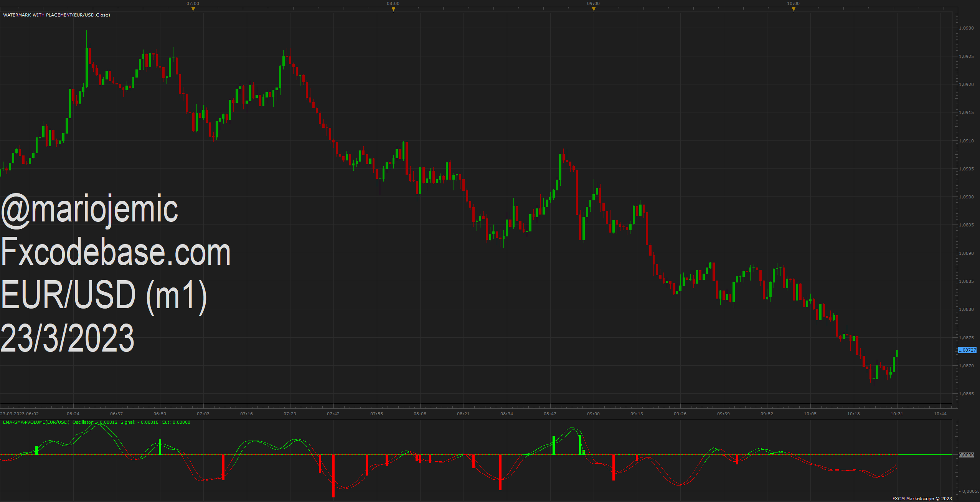
Task: Click the oscillator 0,0000 level label
Action: [966, 455]
